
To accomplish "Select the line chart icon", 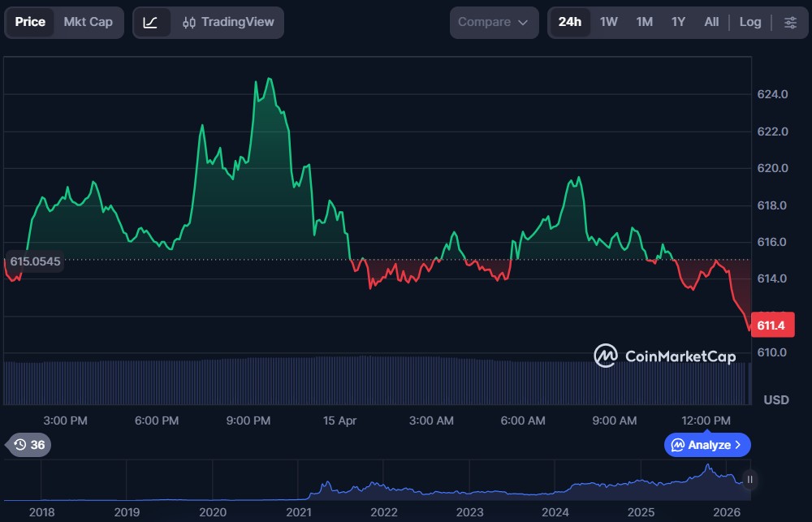I will point(151,22).
